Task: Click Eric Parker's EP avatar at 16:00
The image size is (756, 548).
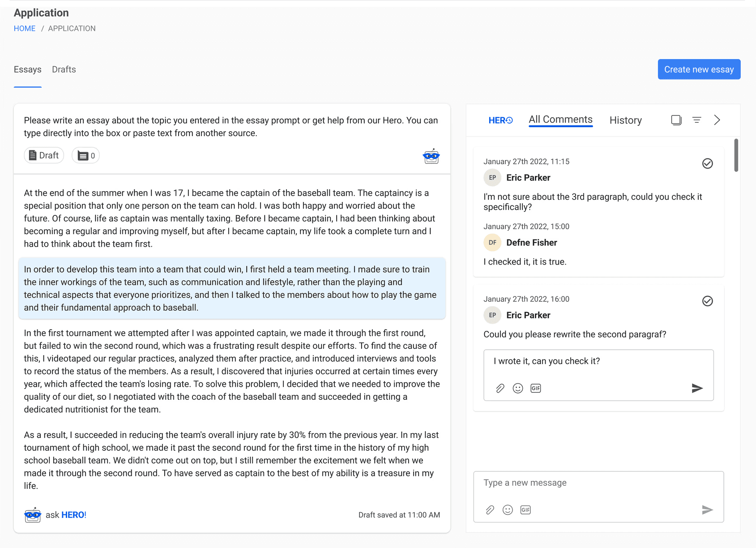Action: (492, 315)
